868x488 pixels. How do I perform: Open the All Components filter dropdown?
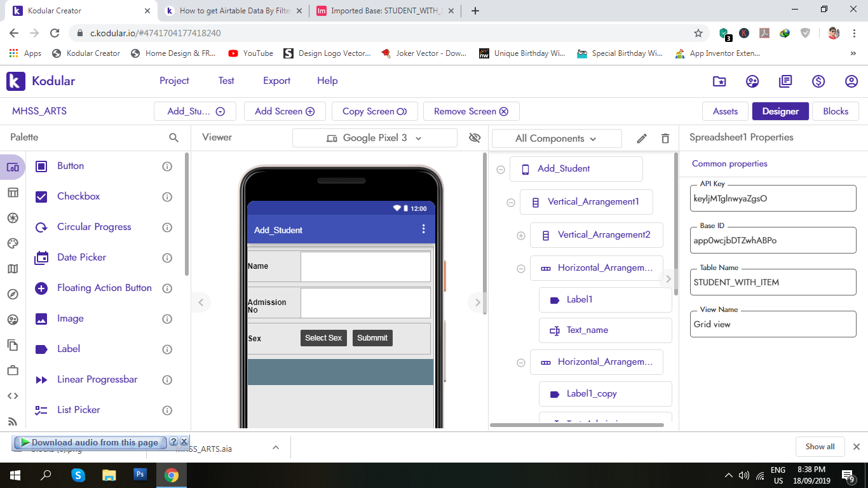556,139
